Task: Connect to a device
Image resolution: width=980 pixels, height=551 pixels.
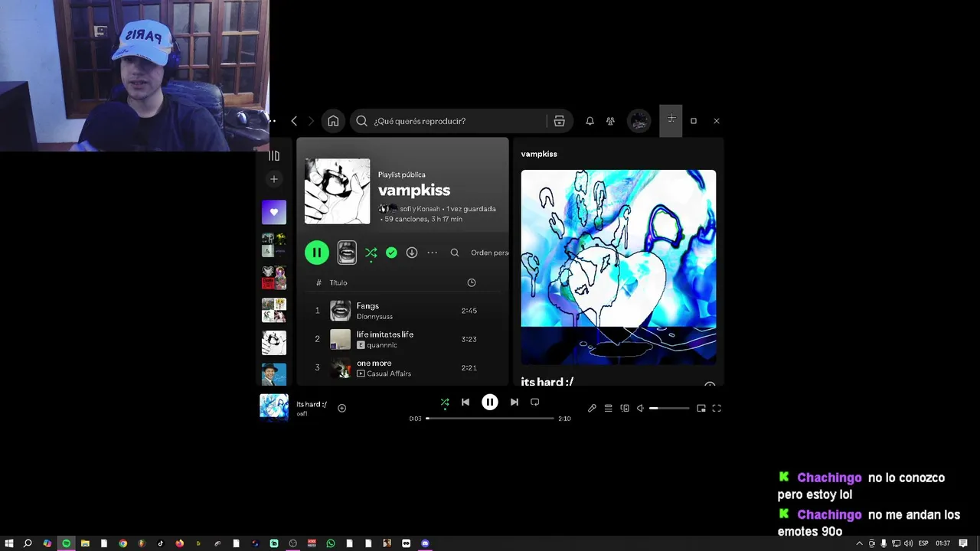Action: tap(625, 409)
